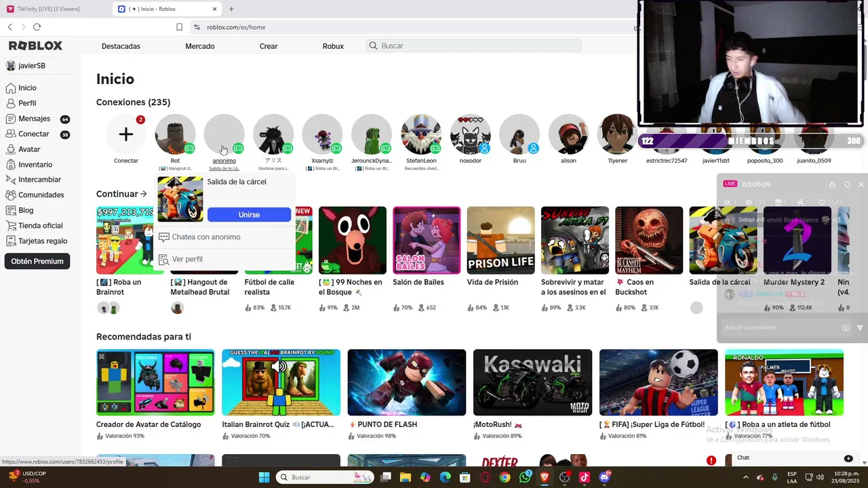Open the PUNTO DE FLASH game
This screenshot has width=868, height=488.
pyautogui.click(x=407, y=382)
